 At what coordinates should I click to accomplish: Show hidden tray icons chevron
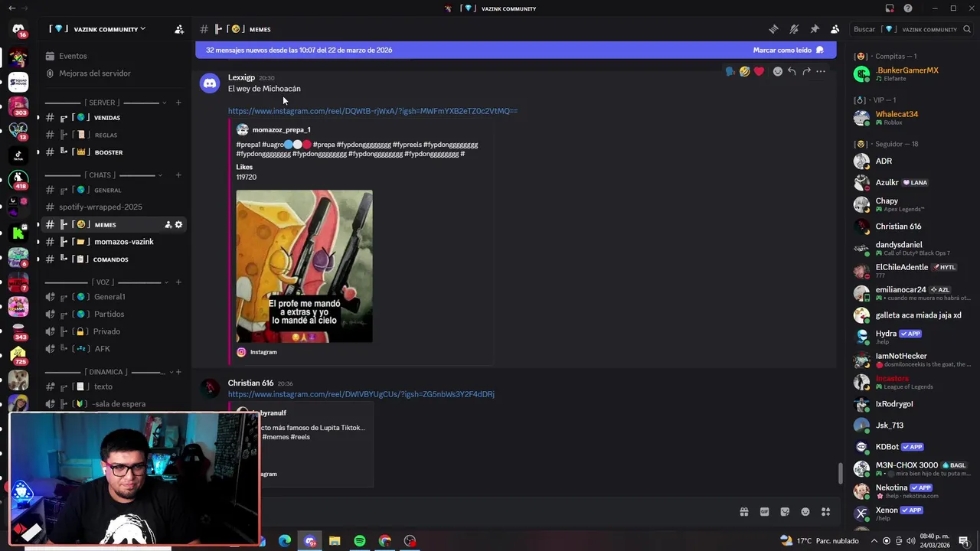[x=874, y=541]
